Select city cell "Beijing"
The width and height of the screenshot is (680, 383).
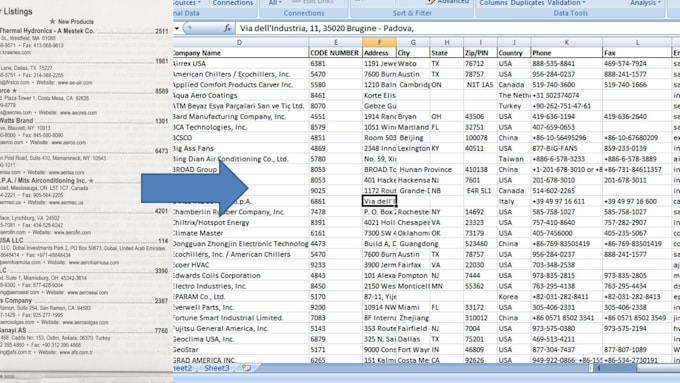(413, 137)
